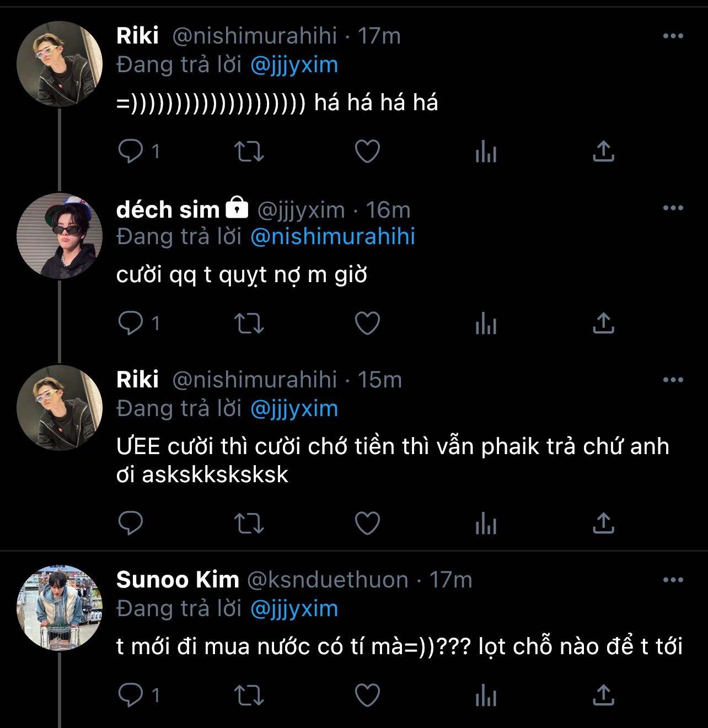Open more options on Sunoo Kim's tweet
This screenshot has width=708, height=728.
pos(673,580)
